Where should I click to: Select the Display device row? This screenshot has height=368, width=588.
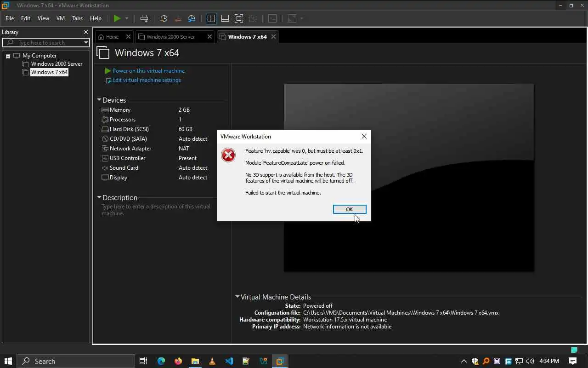pos(162,178)
